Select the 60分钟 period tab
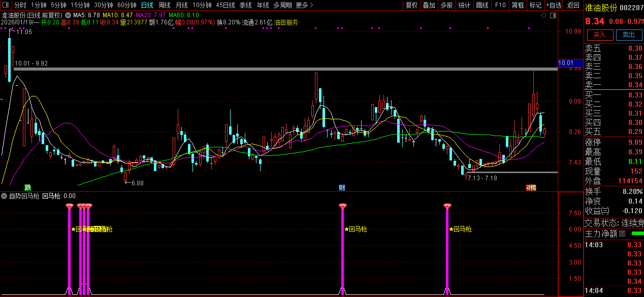 coord(126,5)
